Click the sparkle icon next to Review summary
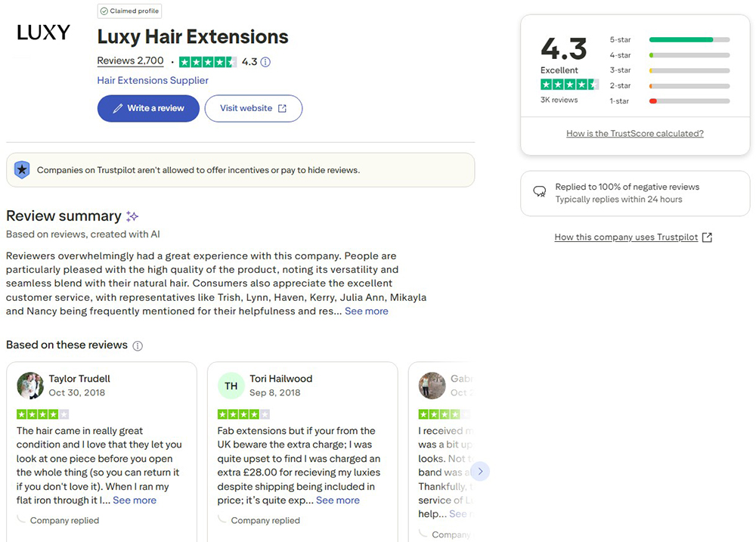Viewport: 756px width, 542px height. click(x=133, y=215)
